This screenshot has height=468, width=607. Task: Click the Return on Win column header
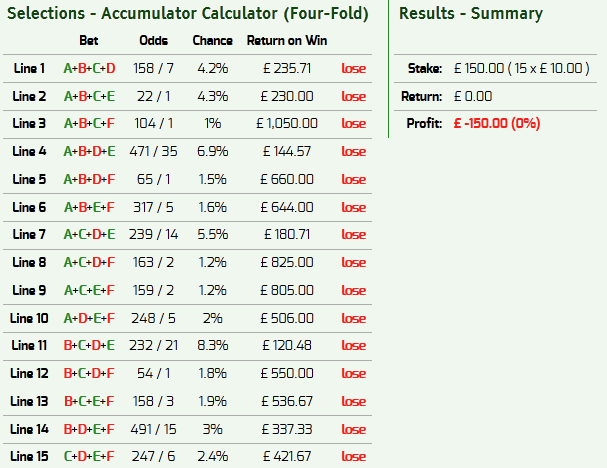(287, 41)
